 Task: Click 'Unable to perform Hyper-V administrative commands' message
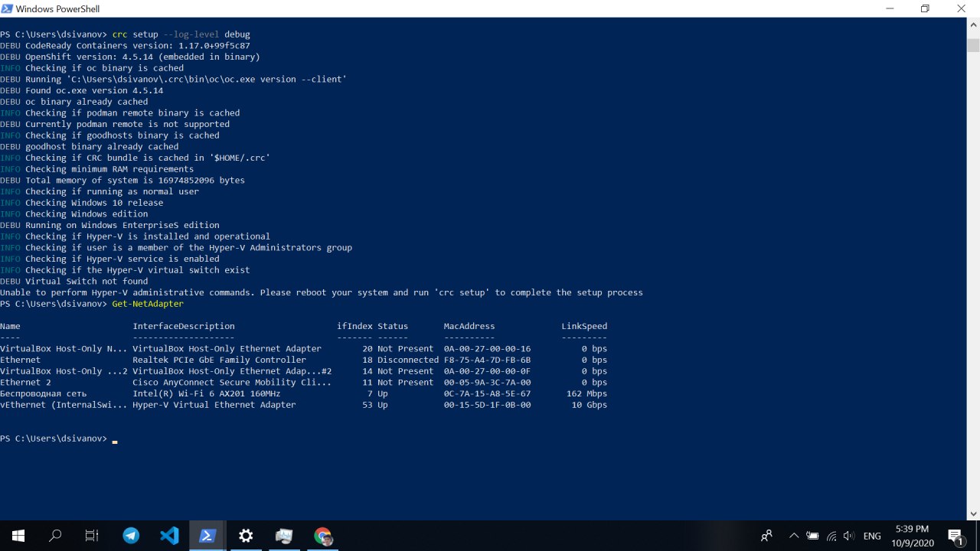[322, 292]
